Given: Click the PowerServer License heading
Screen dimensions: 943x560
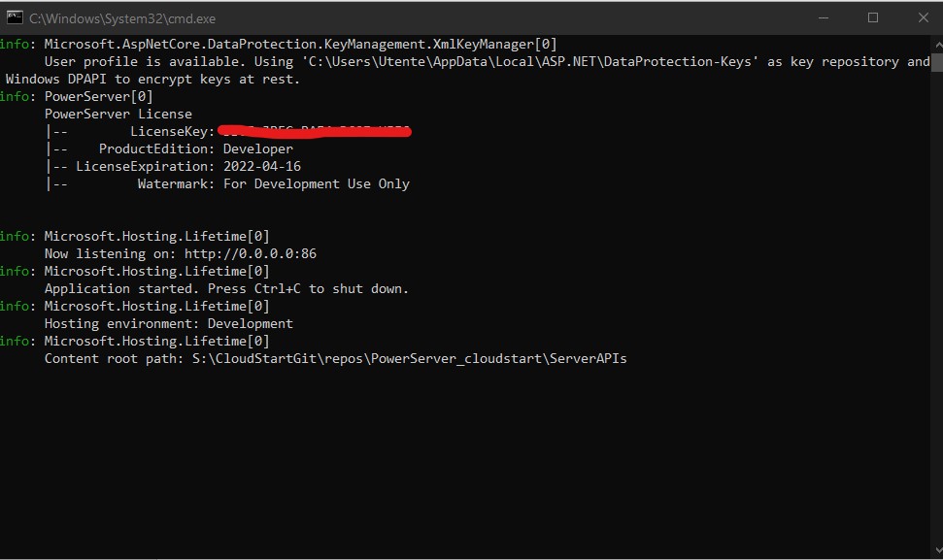Looking at the screenshot, I should (118, 115).
